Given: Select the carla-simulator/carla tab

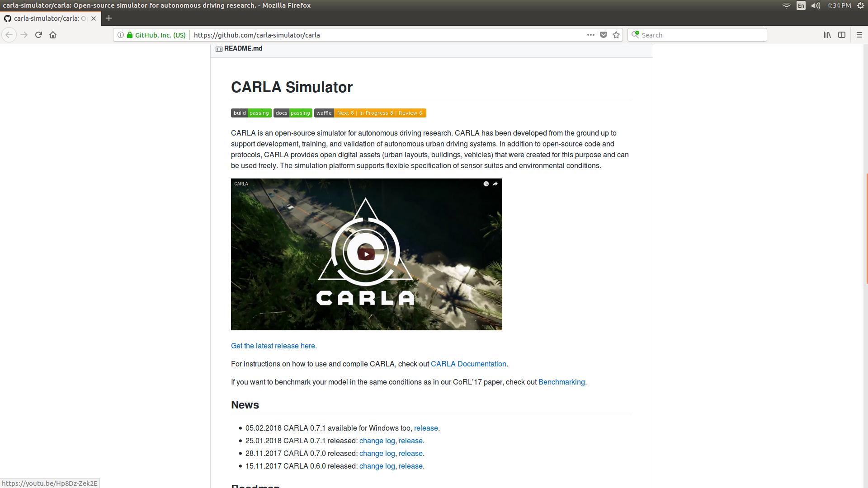Looking at the screenshot, I should (x=50, y=19).
